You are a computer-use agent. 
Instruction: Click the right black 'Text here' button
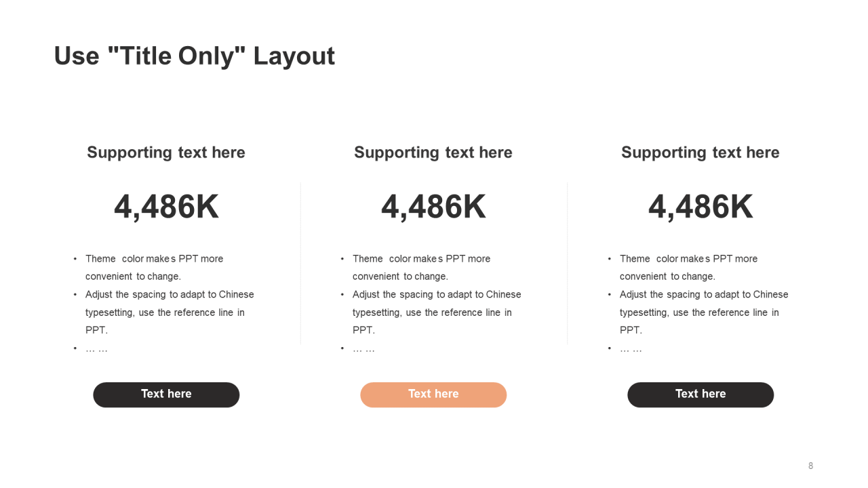701,394
